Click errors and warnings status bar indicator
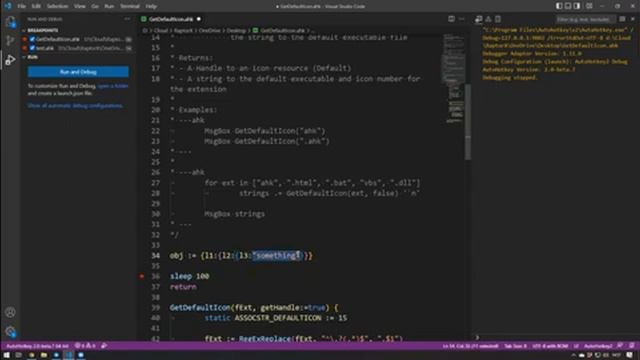 pyautogui.click(x=85, y=346)
